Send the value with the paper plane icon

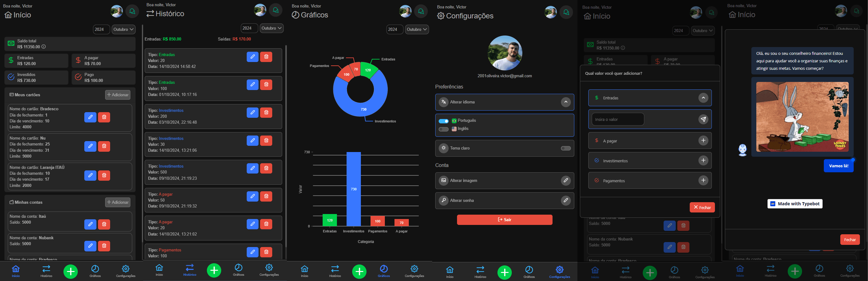703,119
